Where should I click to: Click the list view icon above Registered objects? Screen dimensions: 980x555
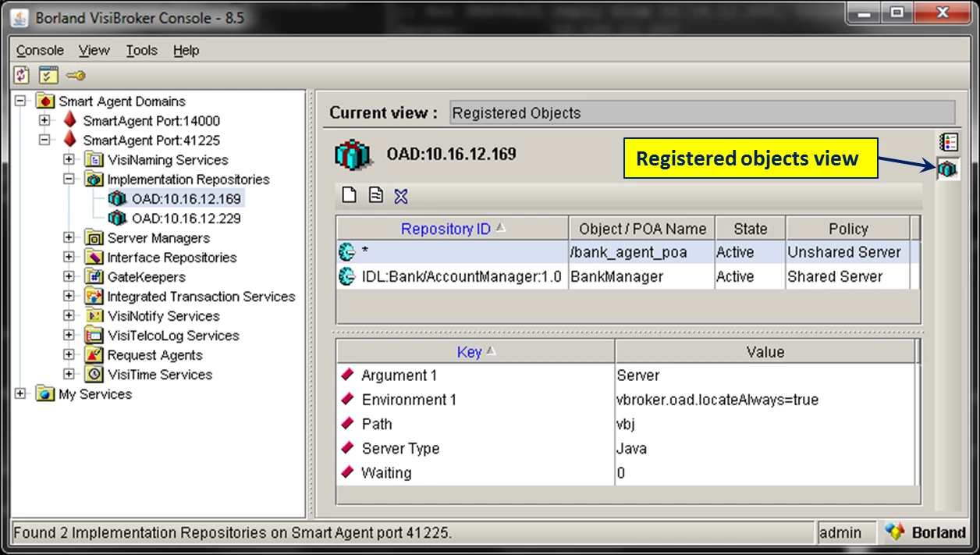(949, 141)
